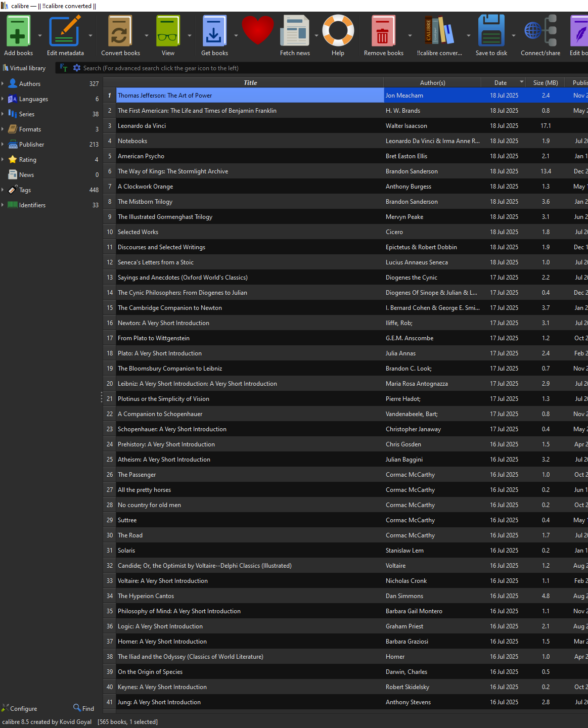Click Save to disk icon
Image resolution: width=588 pixels, height=728 pixels.
point(491,31)
